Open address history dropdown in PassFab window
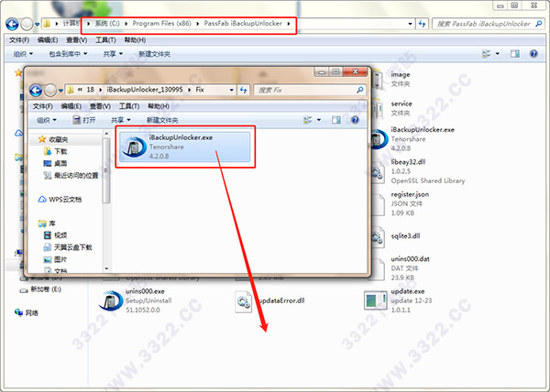550x392 pixels. point(410,24)
